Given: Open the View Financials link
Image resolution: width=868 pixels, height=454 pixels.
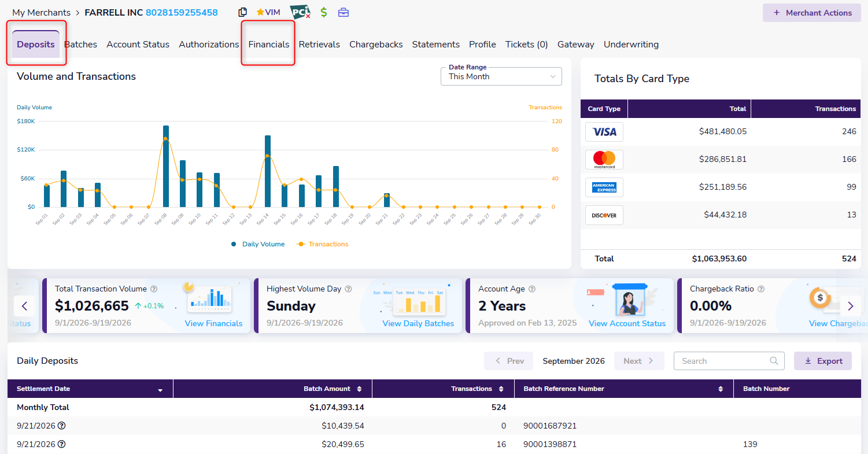Looking at the screenshot, I should 214,323.
